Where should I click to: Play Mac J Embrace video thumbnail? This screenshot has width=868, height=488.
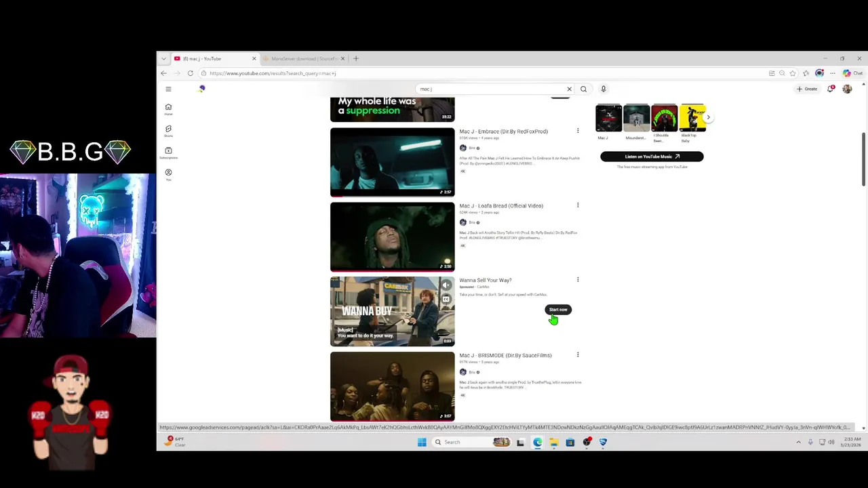[x=392, y=162]
